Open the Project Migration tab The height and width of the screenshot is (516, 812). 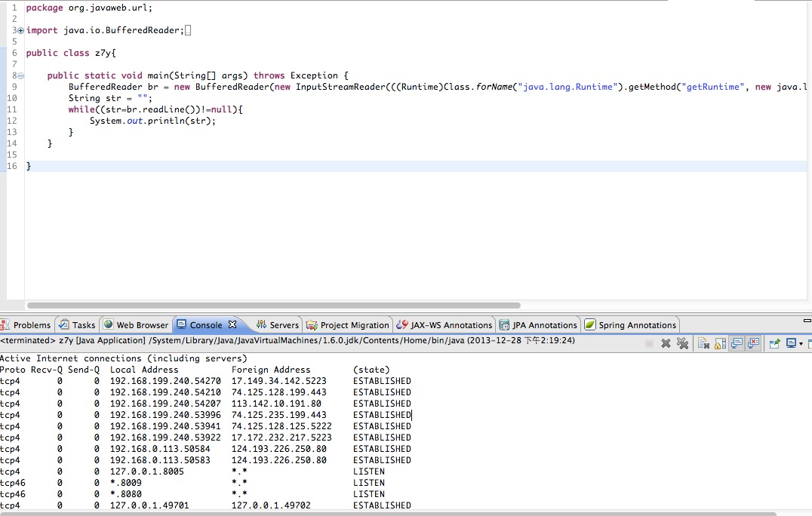(x=348, y=325)
